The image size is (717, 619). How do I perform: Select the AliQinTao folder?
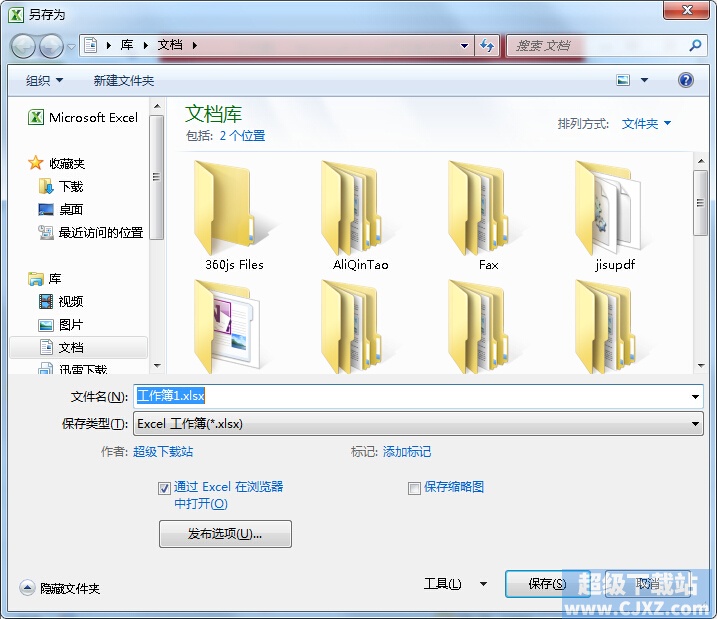pyautogui.click(x=360, y=216)
